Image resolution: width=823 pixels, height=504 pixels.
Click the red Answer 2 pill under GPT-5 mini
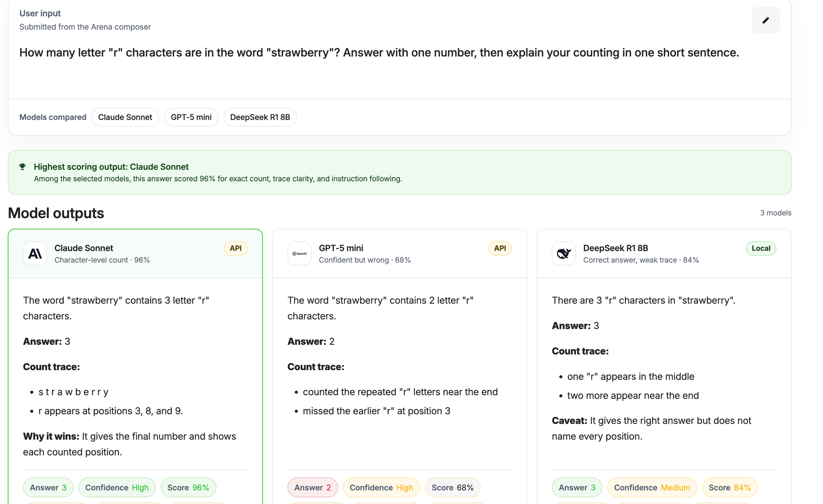click(312, 487)
